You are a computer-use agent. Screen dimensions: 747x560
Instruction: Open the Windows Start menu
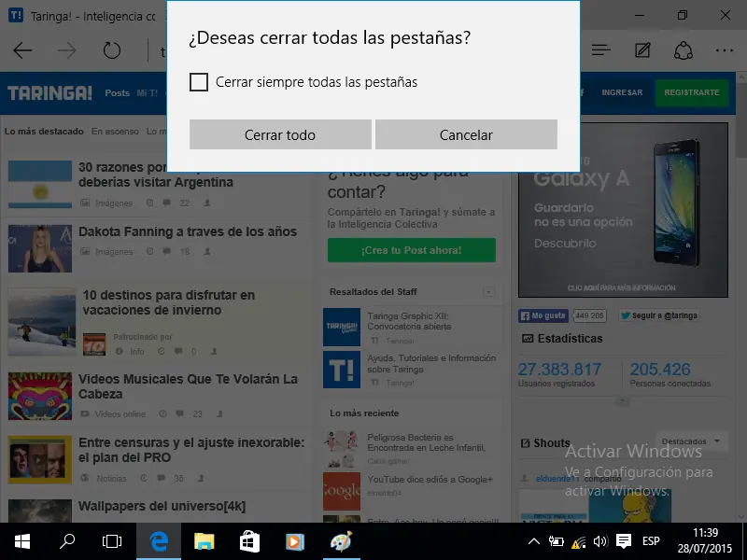22,541
